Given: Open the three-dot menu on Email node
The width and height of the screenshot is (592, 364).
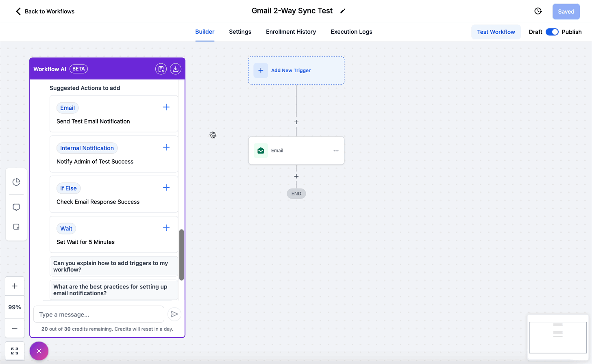Looking at the screenshot, I should coord(336,151).
